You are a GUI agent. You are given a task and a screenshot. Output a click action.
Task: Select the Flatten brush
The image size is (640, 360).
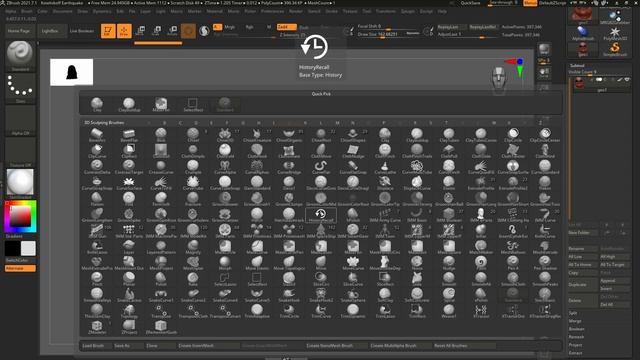[97, 199]
